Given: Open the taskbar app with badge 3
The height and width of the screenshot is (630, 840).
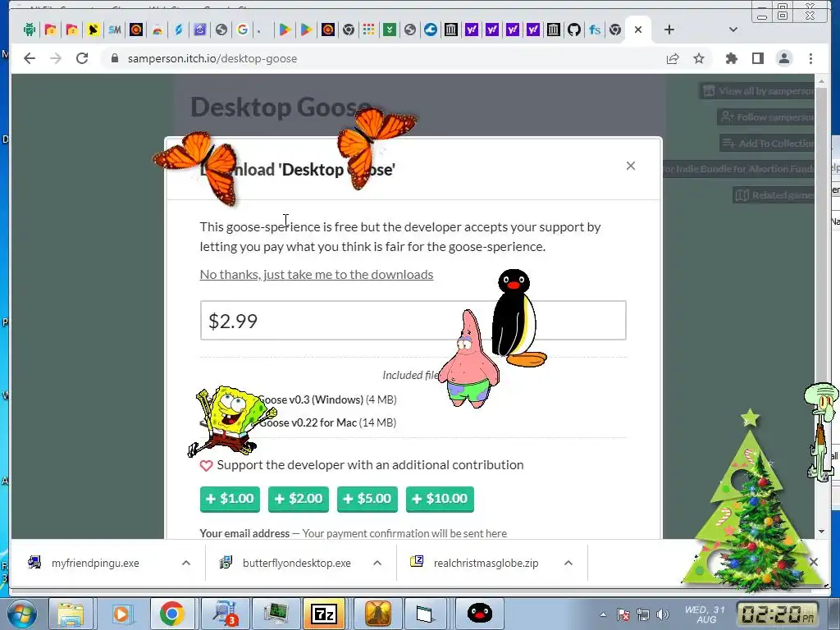Looking at the screenshot, I should (224, 614).
